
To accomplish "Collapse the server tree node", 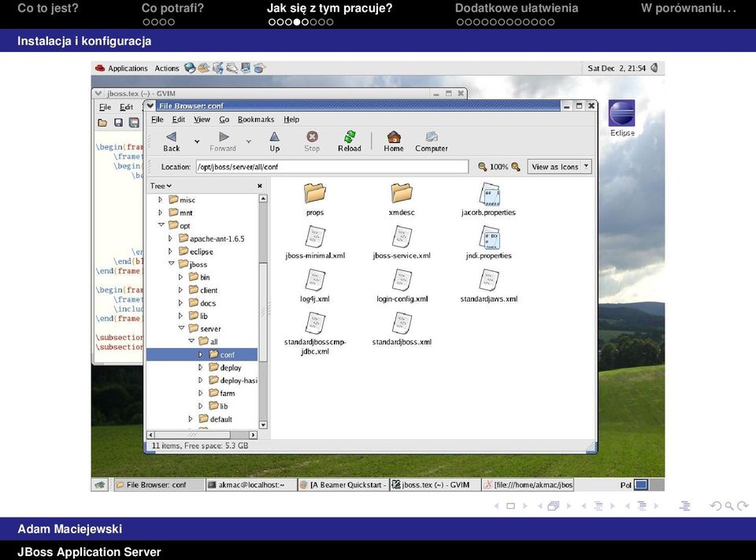I will 181,328.
